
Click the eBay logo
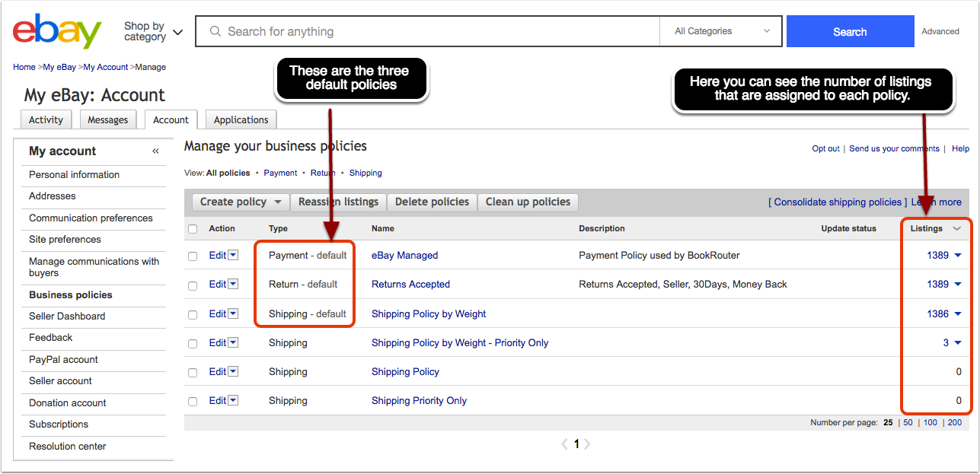point(57,31)
